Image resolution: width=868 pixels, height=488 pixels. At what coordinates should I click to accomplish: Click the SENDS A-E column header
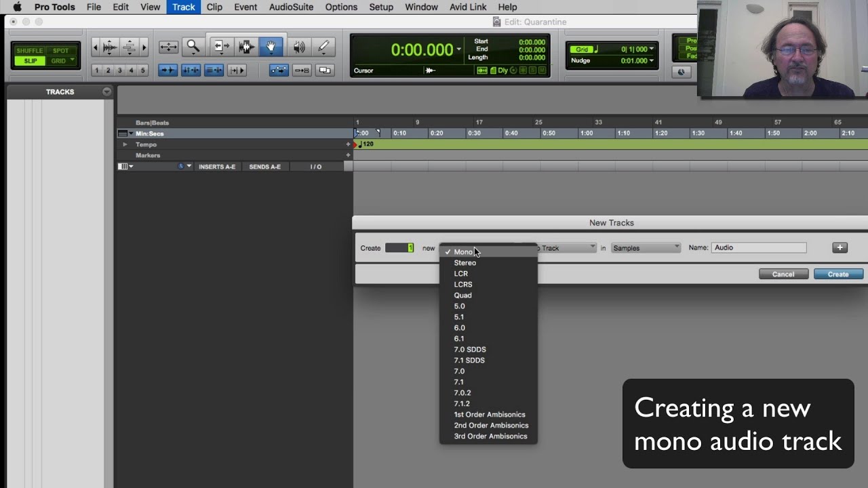pos(264,167)
